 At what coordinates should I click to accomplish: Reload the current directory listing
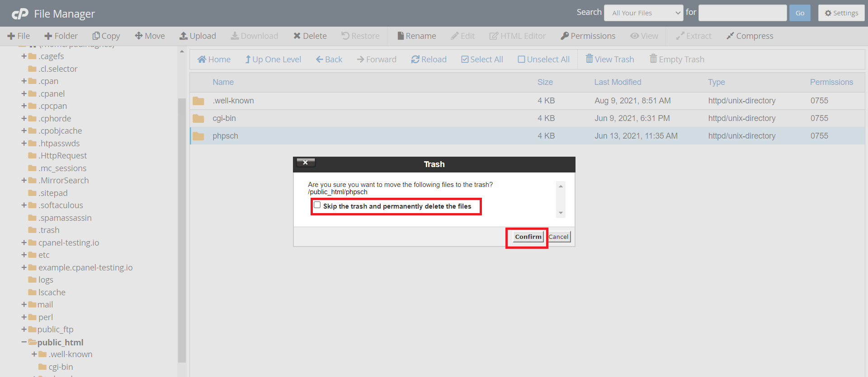tap(429, 60)
